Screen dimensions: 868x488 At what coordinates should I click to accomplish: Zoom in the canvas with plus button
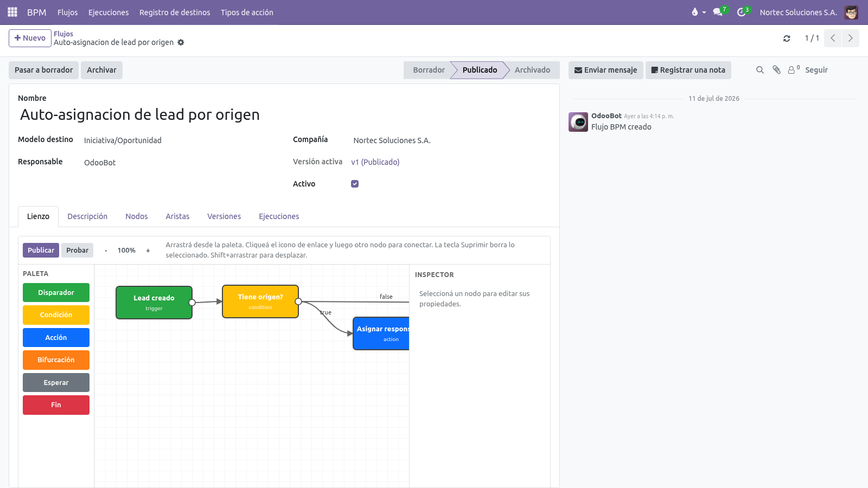pyautogui.click(x=148, y=251)
